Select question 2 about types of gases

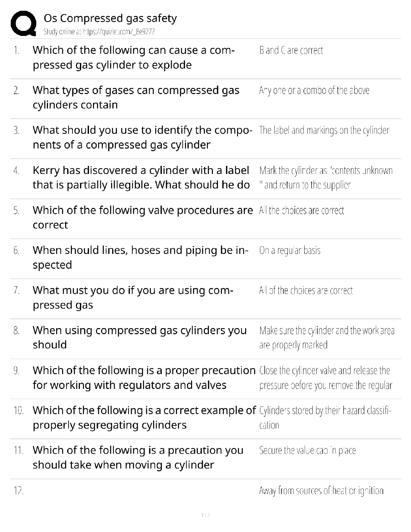(x=136, y=97)
